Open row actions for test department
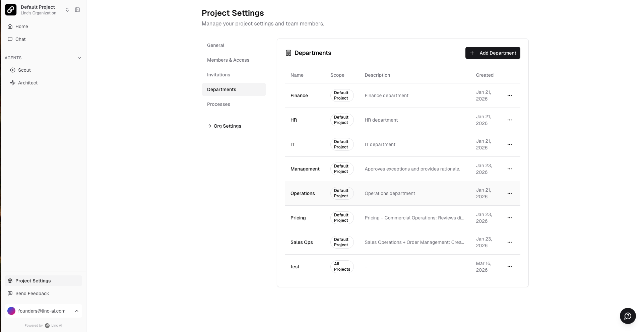This screenshot has width=644, height=332. [509, 267]
